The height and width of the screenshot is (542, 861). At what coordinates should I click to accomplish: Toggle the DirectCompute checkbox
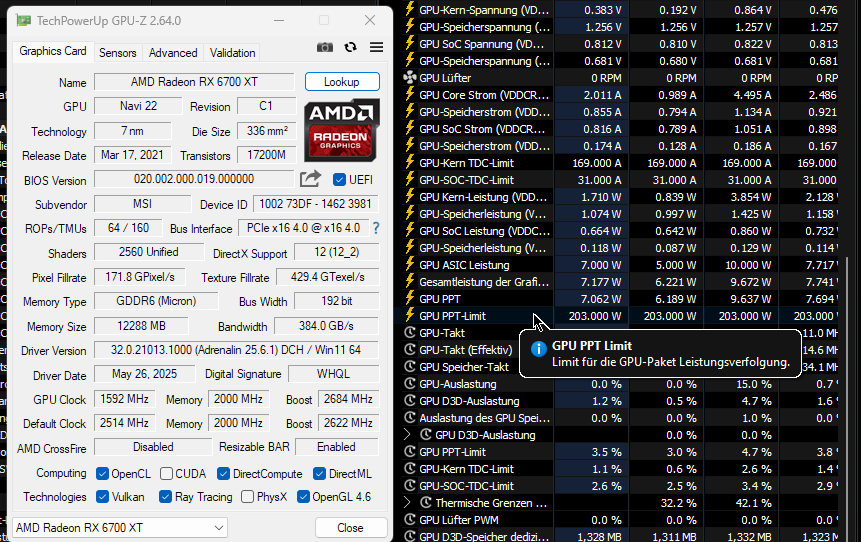point(223,473)
